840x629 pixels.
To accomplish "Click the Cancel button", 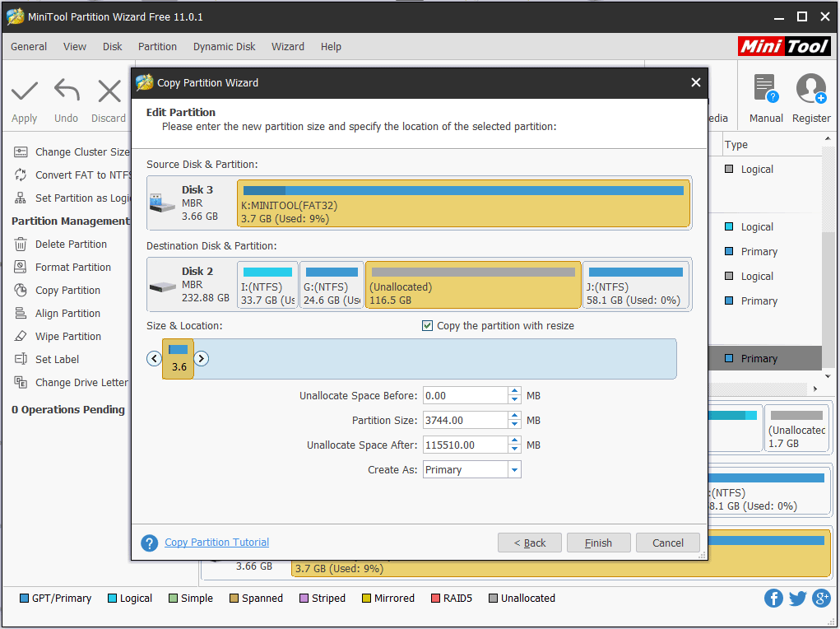I will [x=667, y=543].
